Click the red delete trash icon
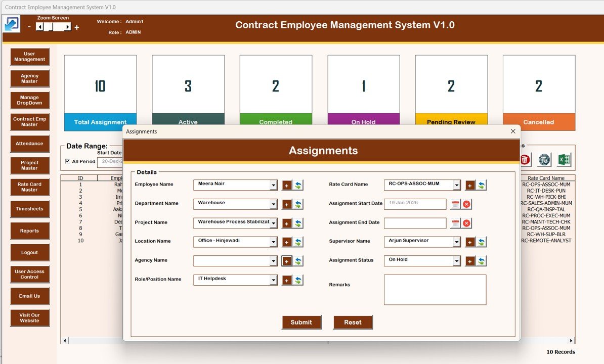The width and height of the screenshot is (604, 364). 525,160
